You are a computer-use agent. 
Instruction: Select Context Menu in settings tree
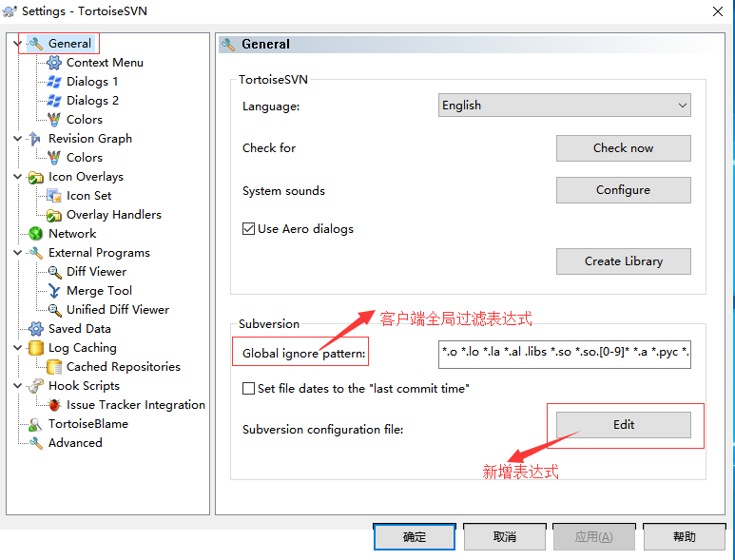pos(105,63)
